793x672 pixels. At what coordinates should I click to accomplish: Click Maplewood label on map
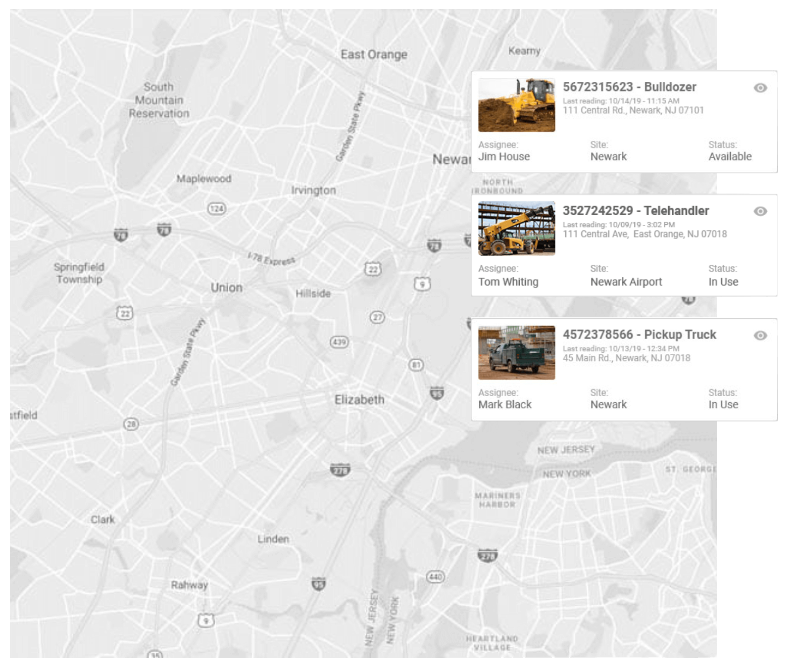pos(204,179)
